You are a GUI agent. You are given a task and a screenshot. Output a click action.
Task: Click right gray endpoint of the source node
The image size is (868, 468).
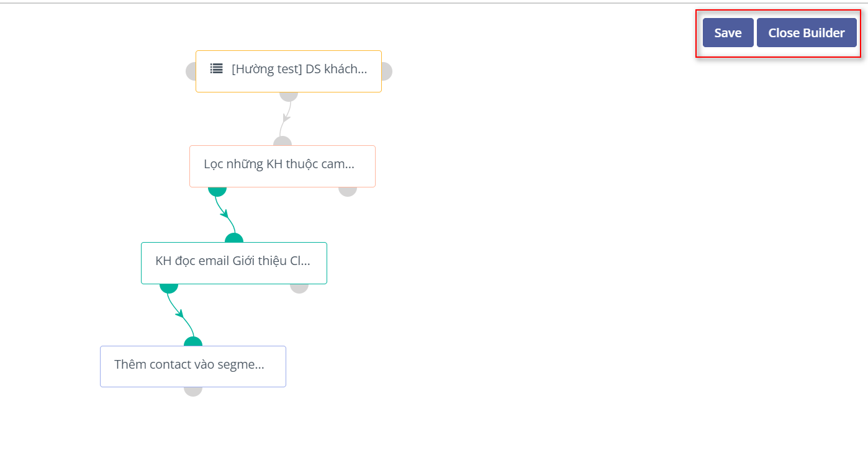point(386,71)
